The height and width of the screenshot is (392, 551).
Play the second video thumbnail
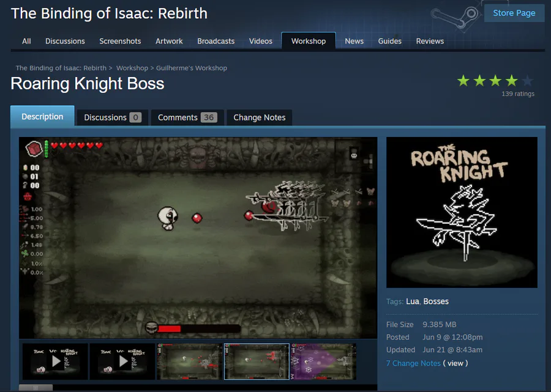(122, 361)
